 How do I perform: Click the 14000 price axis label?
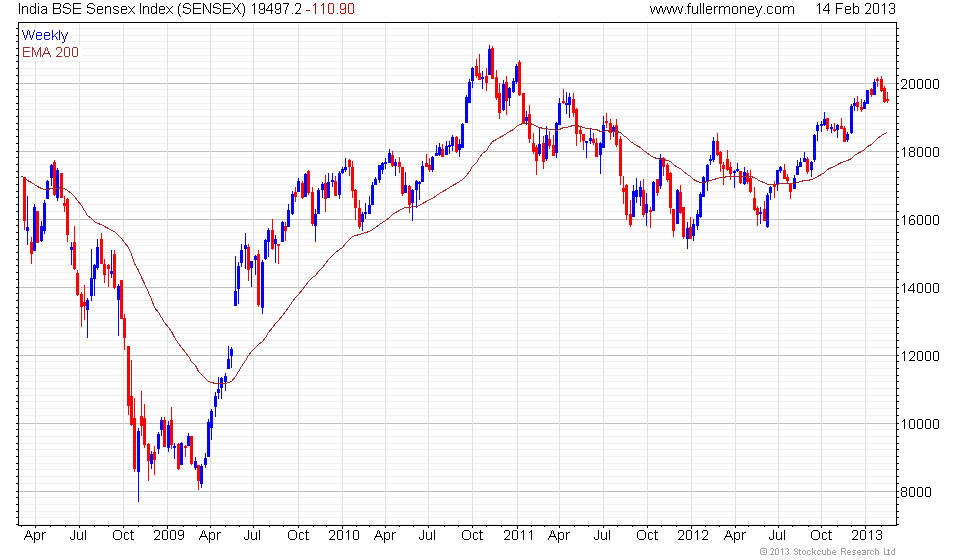pyautogui.click(x=919, y=289)
